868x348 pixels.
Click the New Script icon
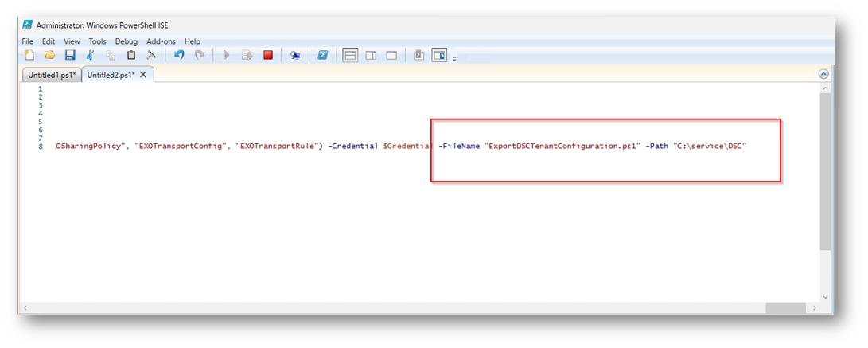(29, 55)
